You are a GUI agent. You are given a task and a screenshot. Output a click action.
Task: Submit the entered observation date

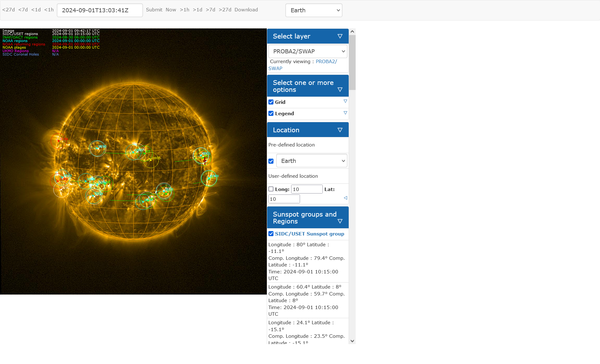(154, 10)
